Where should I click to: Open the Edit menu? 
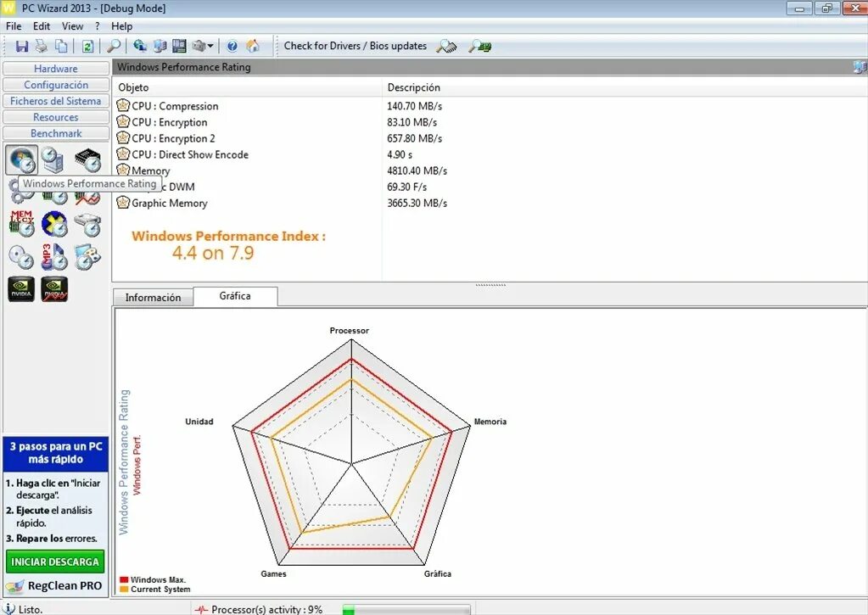point(42,26)
